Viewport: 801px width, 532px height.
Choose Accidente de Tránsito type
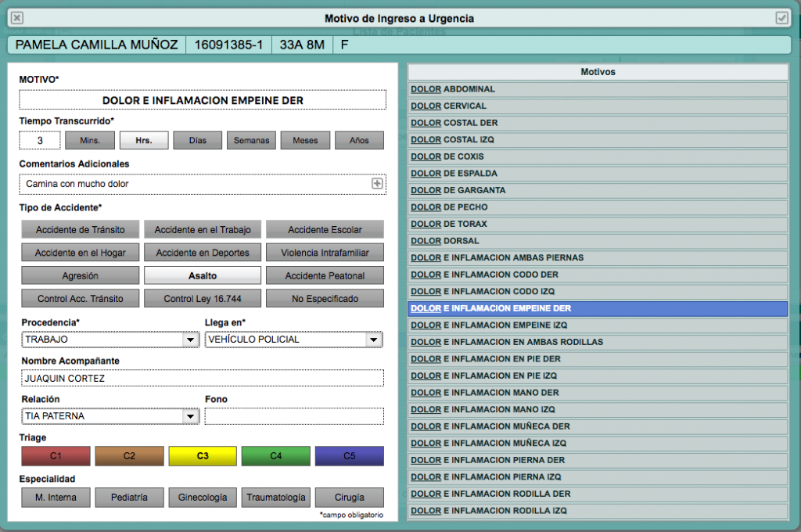coord(81,229)
